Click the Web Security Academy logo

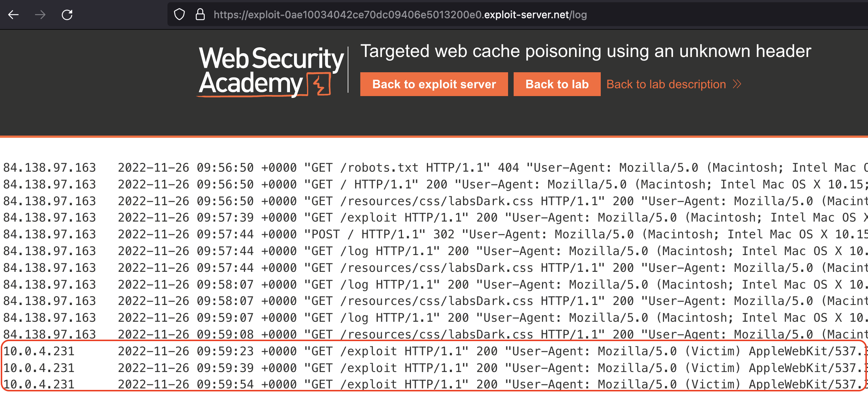coord(271,71)
